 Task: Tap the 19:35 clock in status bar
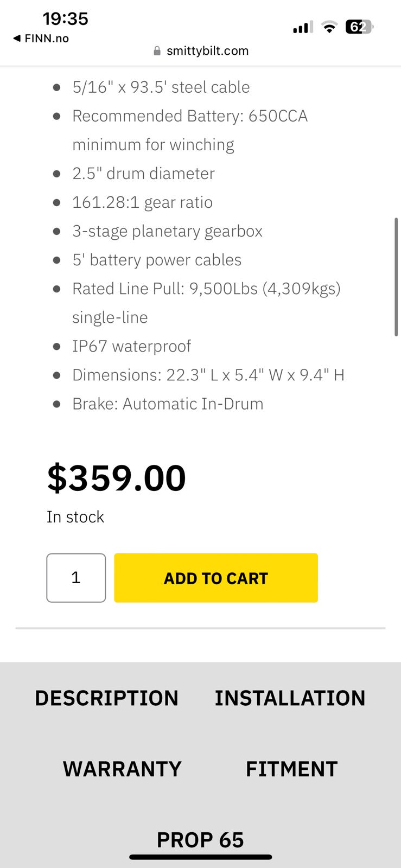(x=65, y=19)
